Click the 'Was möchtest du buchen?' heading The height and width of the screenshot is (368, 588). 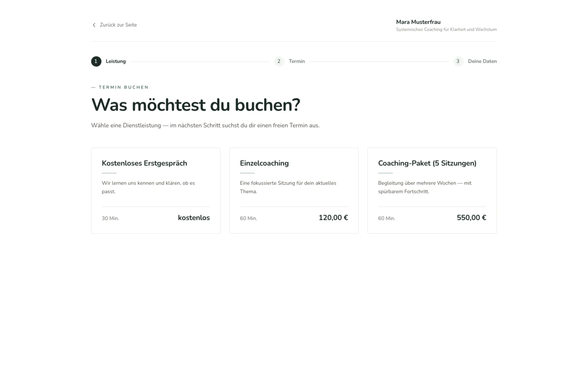click(x=196, y=105)
